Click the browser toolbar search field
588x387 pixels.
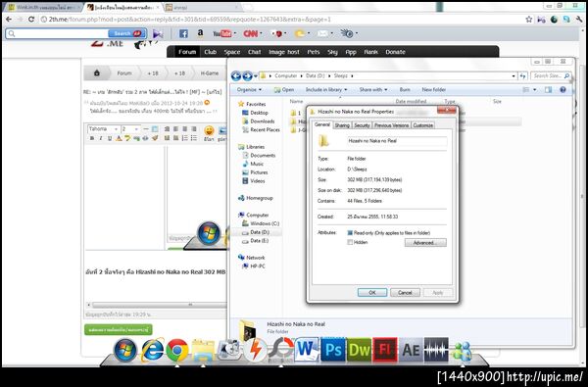pyautogui.click(x=56, y=33)
